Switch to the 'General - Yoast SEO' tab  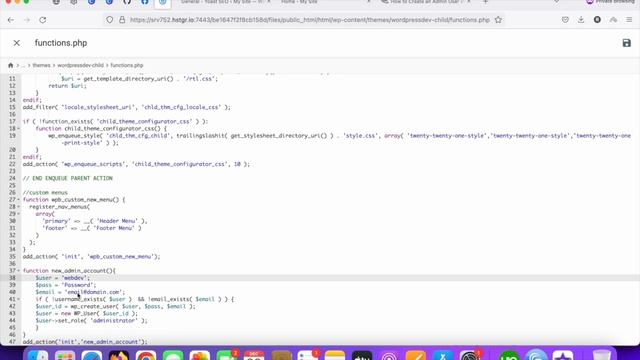(224, 2)
